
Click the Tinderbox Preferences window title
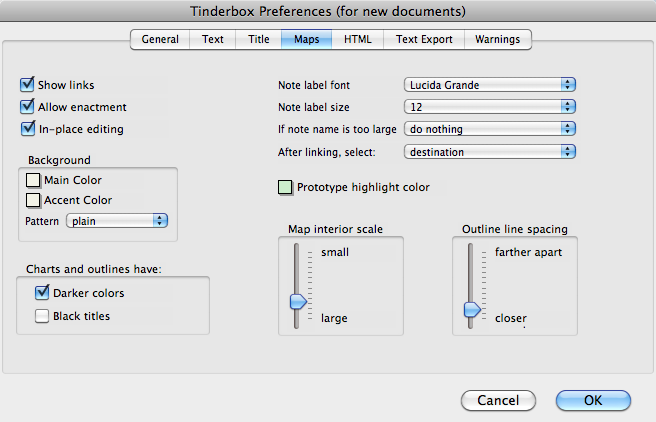coord(328,11)
